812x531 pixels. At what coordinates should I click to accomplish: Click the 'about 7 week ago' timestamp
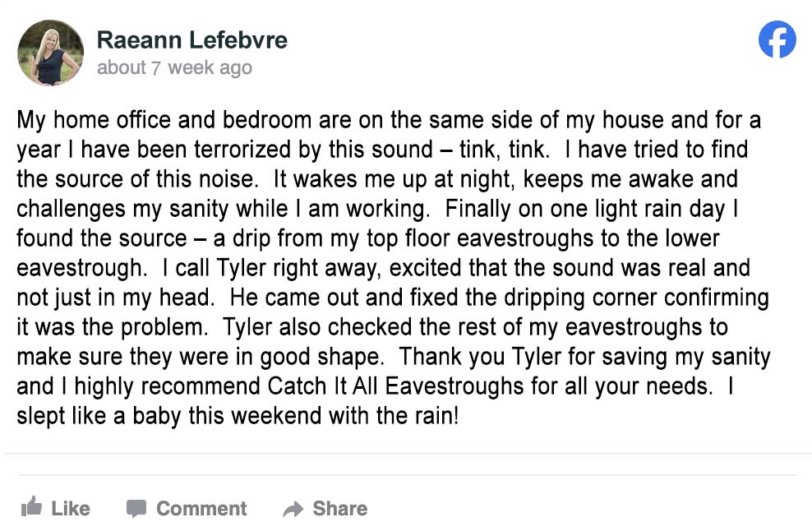pyautogui.click(x=174, y=68)
